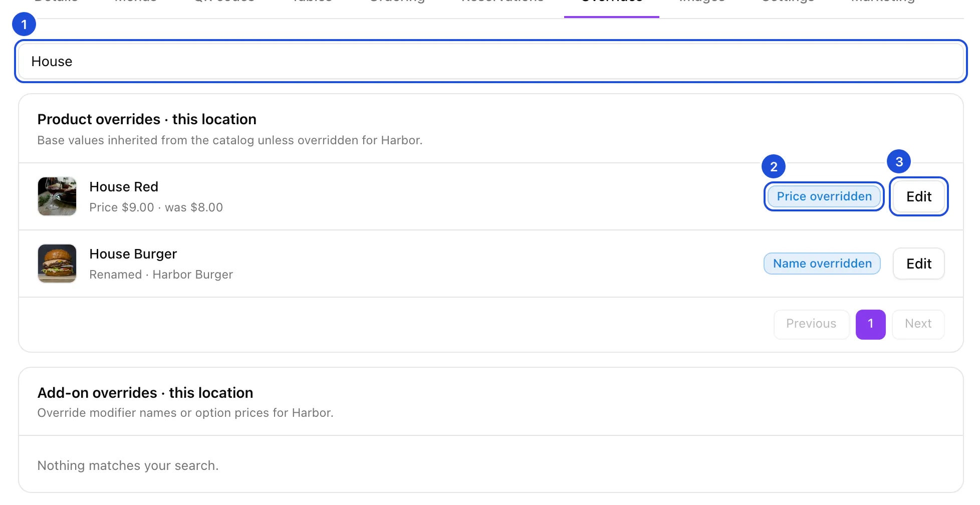The height and width of the screenshot is (505, 980).
Task: Open the House Red wine glass thumbnail
Action: point(57,196)
